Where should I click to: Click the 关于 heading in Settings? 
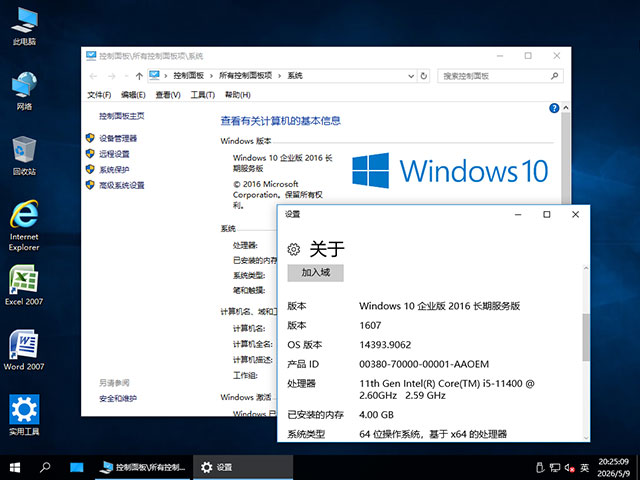click(327, 249)
